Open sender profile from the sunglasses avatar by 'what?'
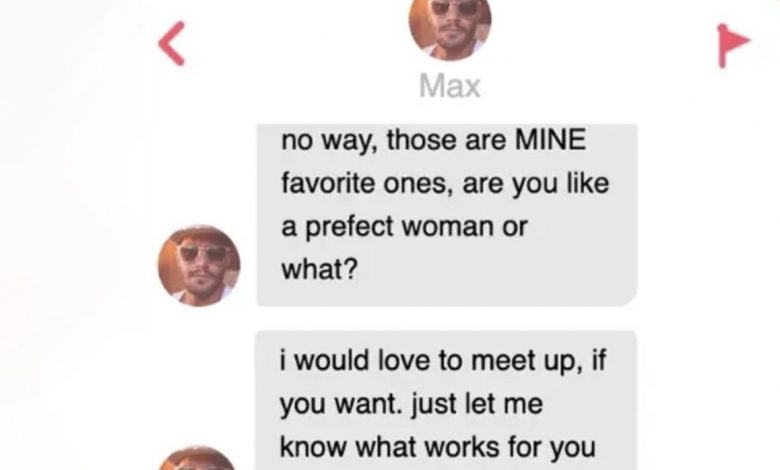 [x=199, y=265]
